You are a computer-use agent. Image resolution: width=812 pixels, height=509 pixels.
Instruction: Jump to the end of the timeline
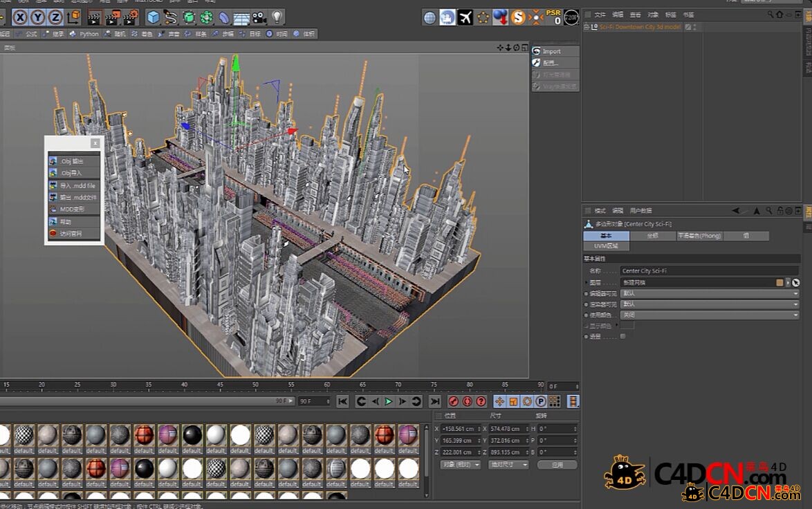click(435, 401)
